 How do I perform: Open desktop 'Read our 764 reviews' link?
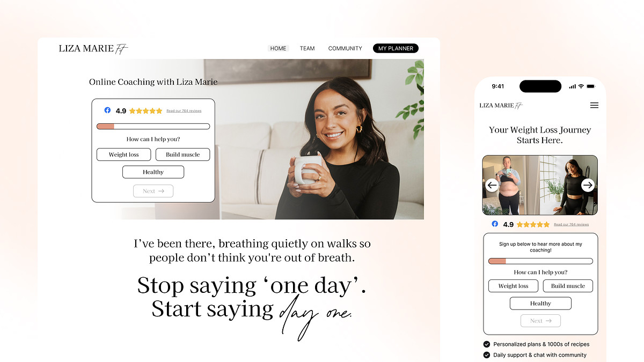pos(184,111)
